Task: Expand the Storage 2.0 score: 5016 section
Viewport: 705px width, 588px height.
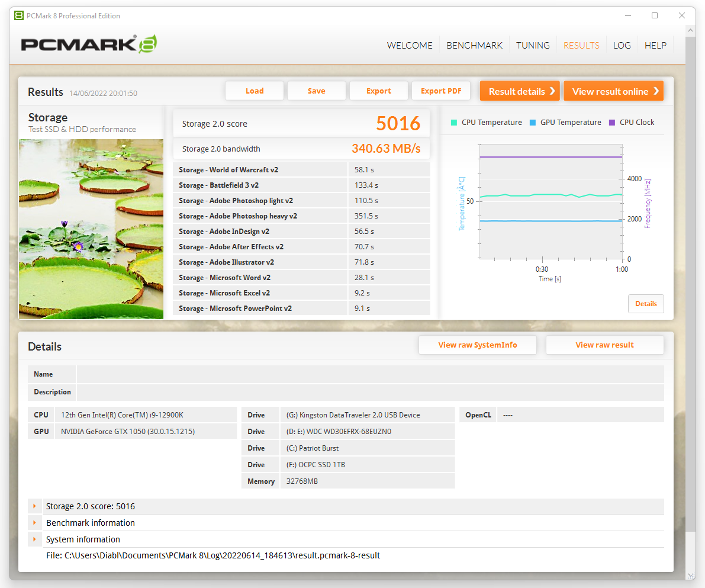Action: tap(34, 506)
